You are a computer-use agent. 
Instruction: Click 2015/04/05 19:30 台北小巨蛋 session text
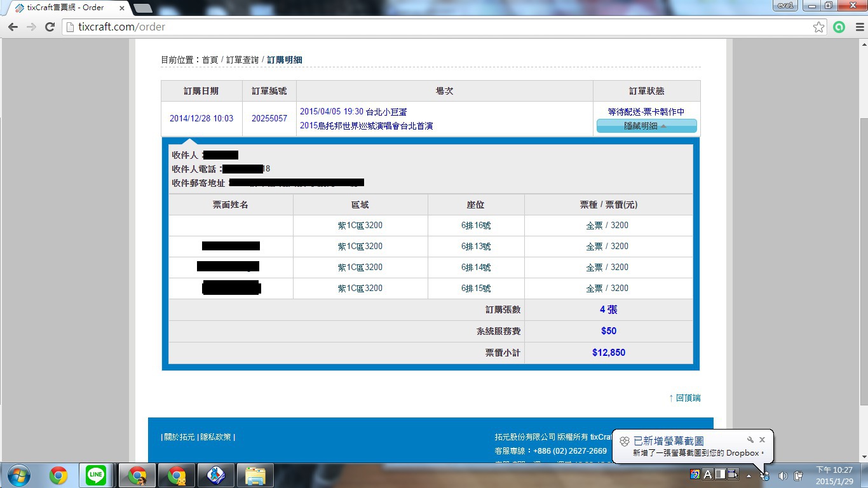[353, 112]
